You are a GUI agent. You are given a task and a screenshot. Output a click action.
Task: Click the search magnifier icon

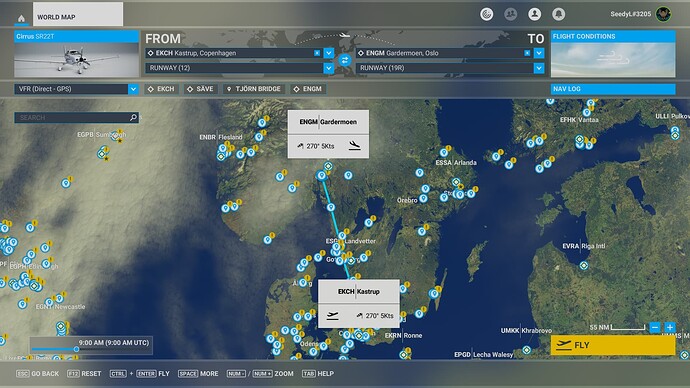[x=134, y=117]
